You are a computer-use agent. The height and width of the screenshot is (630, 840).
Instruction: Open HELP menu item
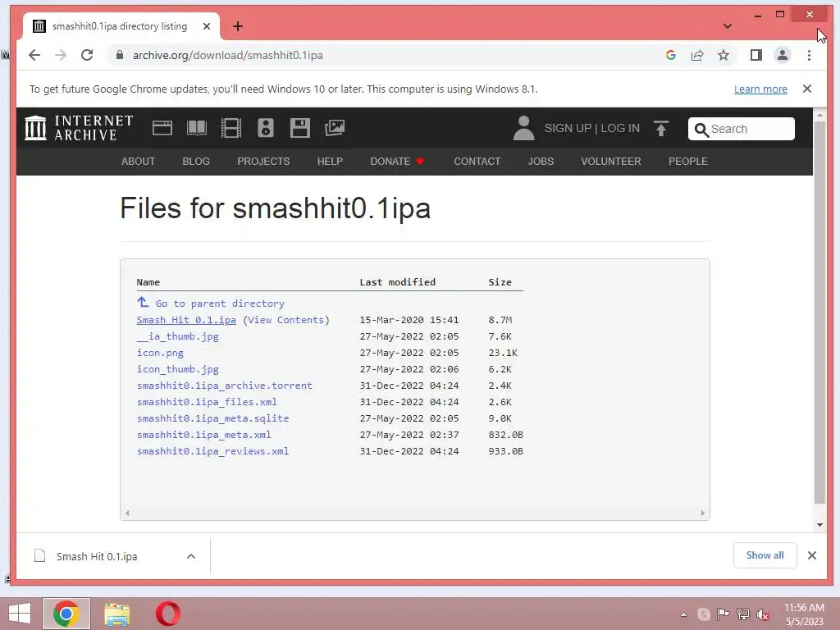click(330, 162)
